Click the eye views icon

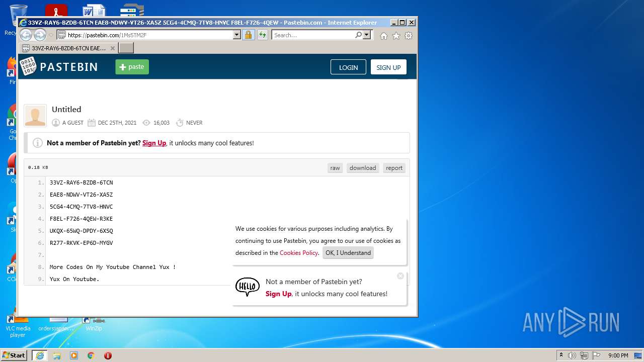tap(146, 123)
